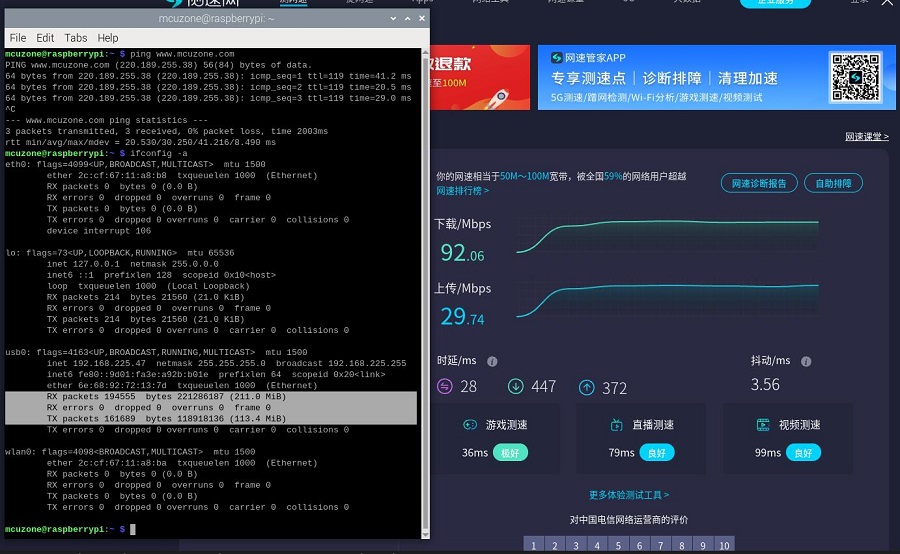Click the upload speed value 29.74
The image size is (900, 554).
(462, 317)
